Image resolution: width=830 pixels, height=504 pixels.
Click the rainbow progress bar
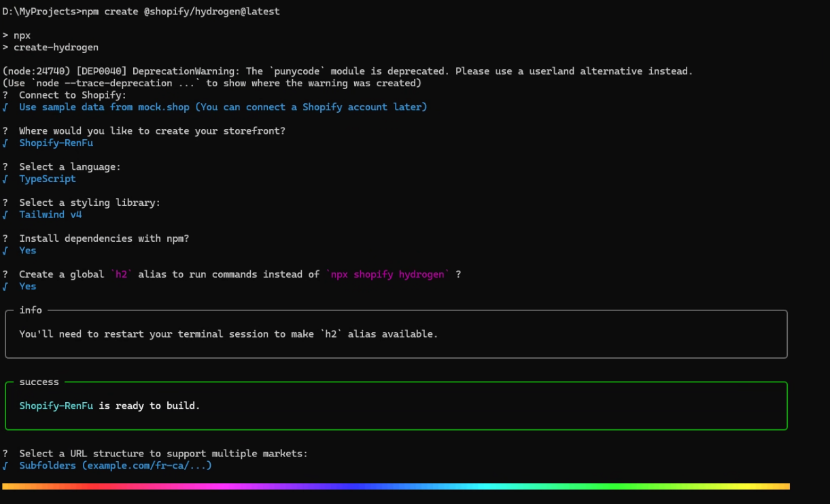pyautogui.click(x=396, y=486)
